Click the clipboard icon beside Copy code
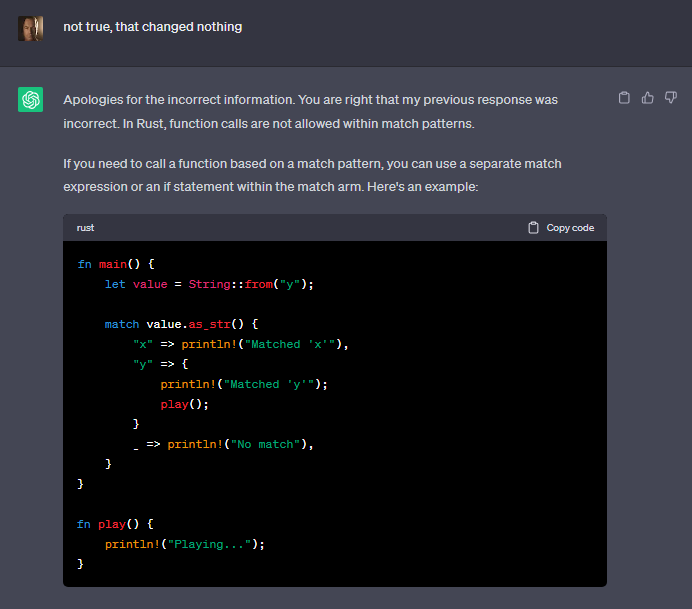 pyautogui.click(x=534, y=228)
